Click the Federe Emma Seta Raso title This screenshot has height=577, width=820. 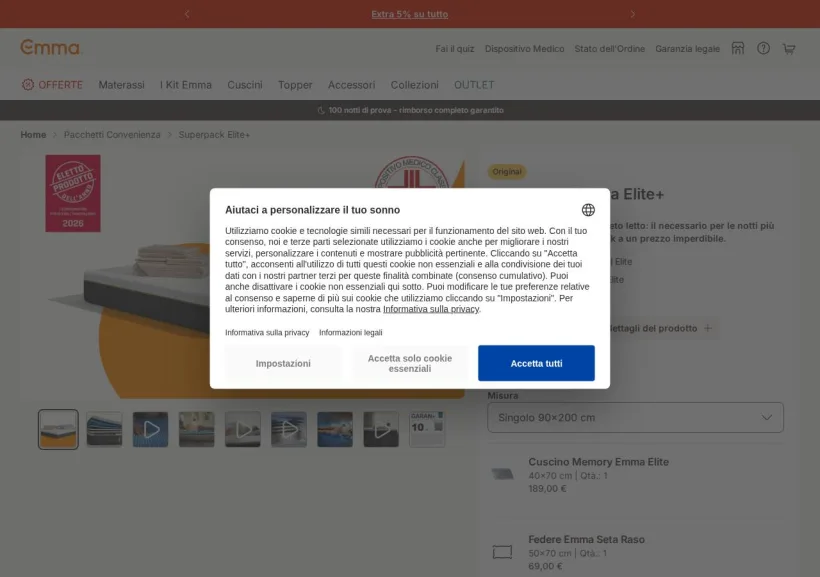click(x=586, y=539)
